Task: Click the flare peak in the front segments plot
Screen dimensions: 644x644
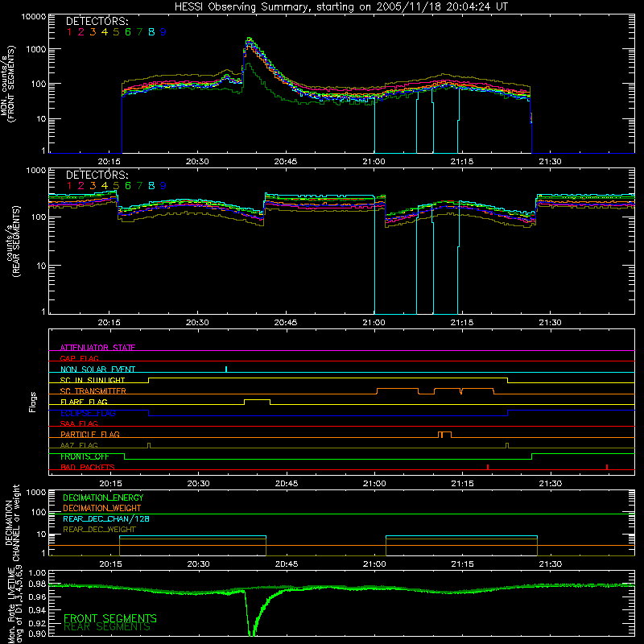Action: click(249, 39)
